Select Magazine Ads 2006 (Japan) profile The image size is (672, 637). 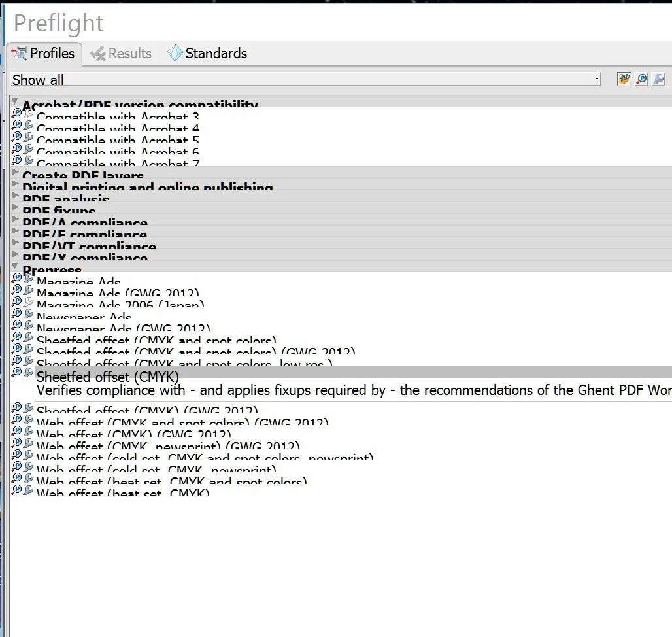click(120, 304)
